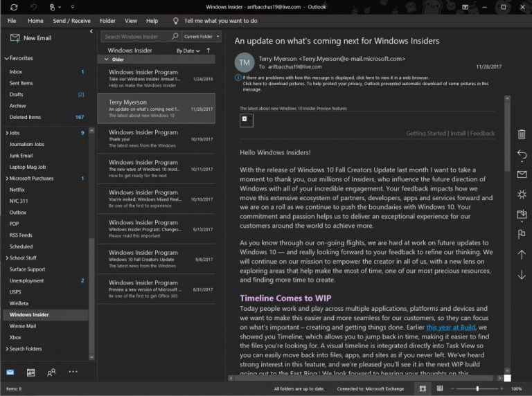The width and height of the screenshot is (532, 396).
Task: Click the Send/Receive All Folders sync icon
Action: pyautogui.click(x=14, y=7)
